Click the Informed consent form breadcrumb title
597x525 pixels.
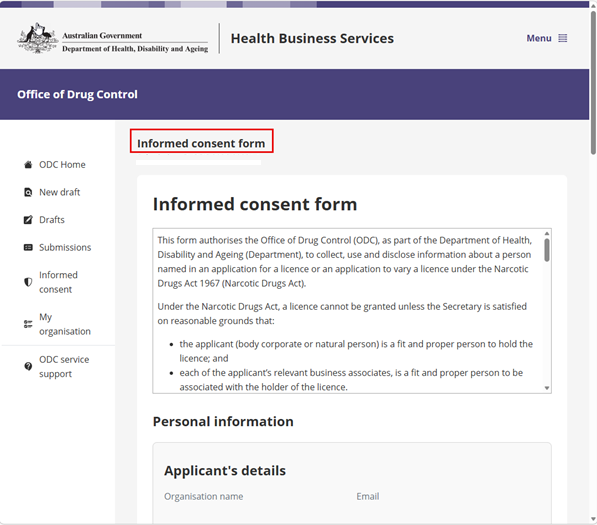click(x=201, y=144)
